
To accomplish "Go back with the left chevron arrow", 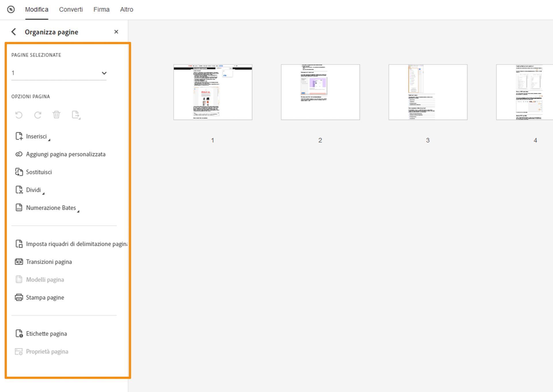I will 14,32.
